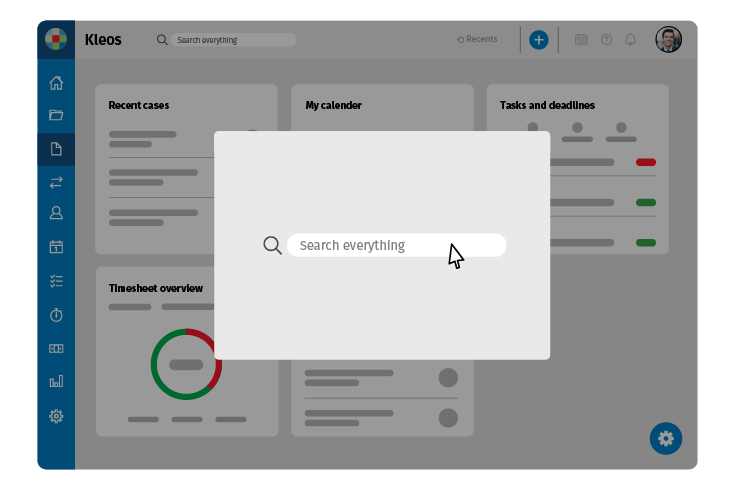This screenshot has width=735, height=490.
Task: Click the money billing sidebar icon
Action: [56, 349]
